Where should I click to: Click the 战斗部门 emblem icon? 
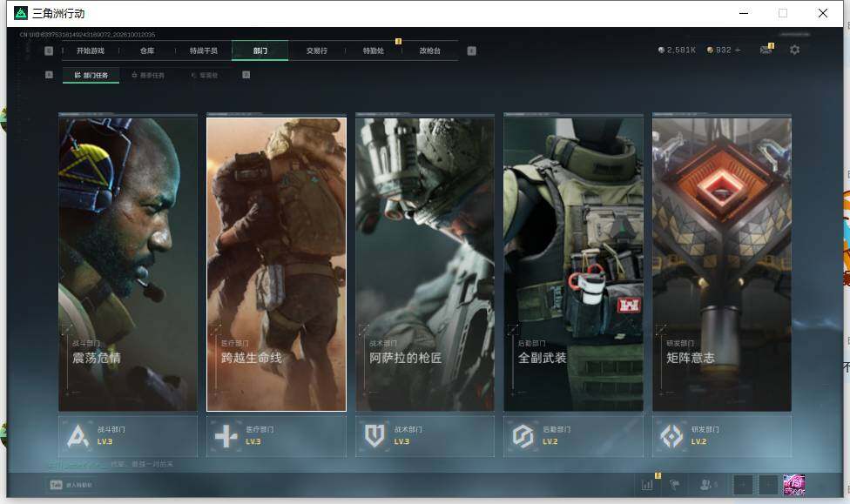78,436
